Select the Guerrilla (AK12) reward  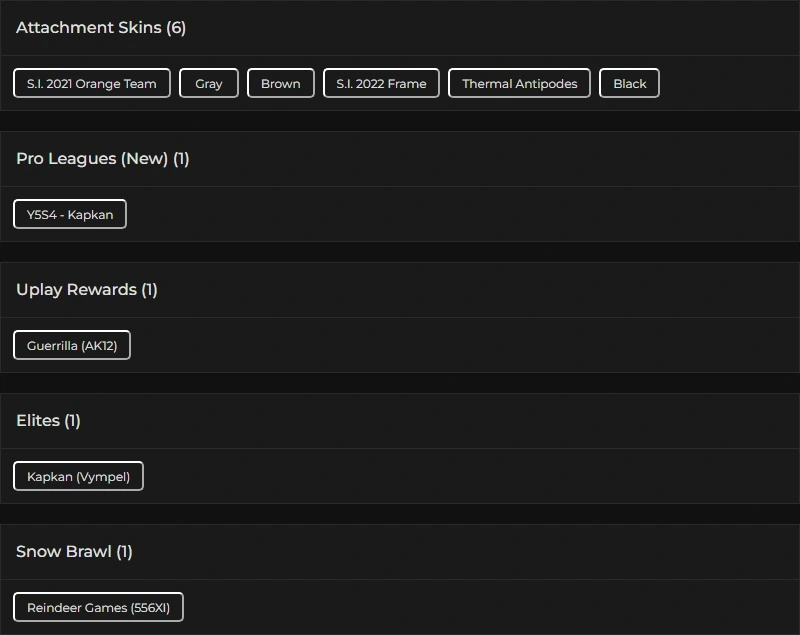tap(72, 346)
